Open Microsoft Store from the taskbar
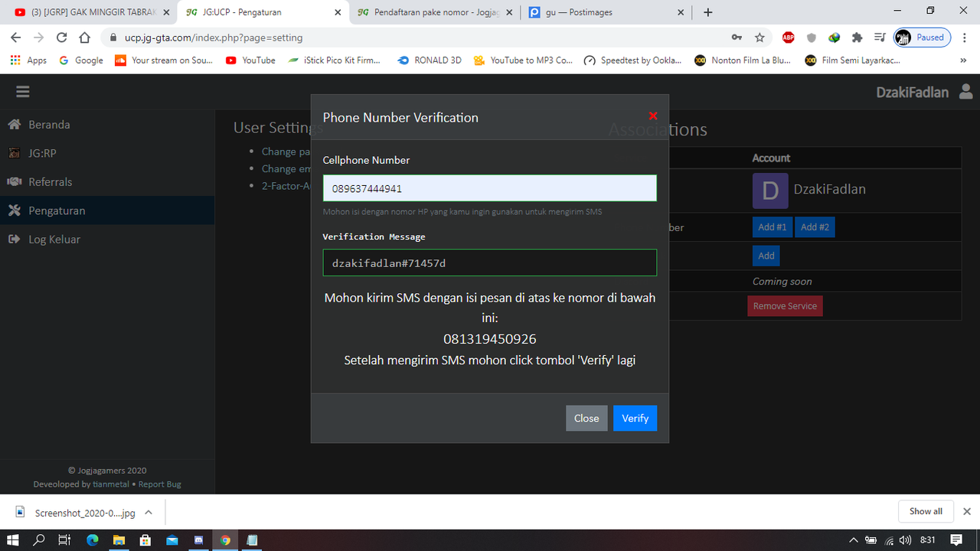Screen dimensions: 980x551 (x=145, y=540)
